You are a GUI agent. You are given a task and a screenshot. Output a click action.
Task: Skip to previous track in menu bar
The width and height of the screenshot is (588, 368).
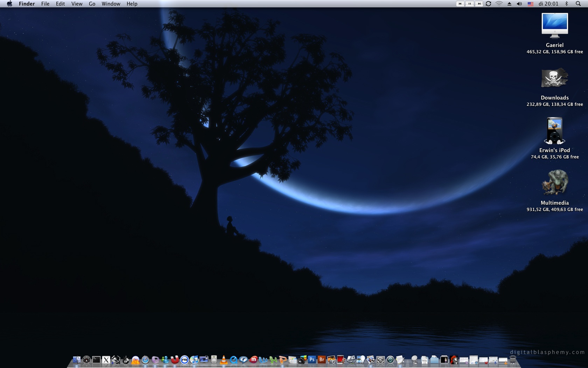[x=460, y=4]
